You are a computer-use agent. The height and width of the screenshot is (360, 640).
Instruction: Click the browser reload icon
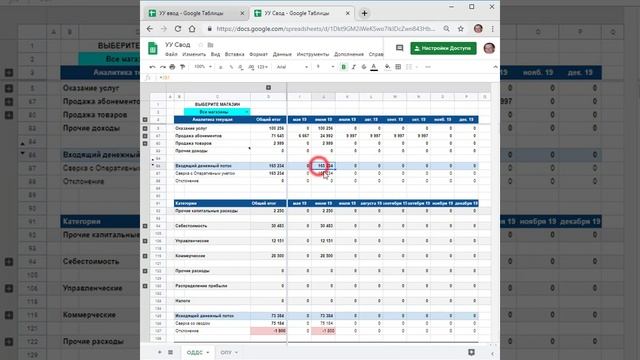pos(178,29)
